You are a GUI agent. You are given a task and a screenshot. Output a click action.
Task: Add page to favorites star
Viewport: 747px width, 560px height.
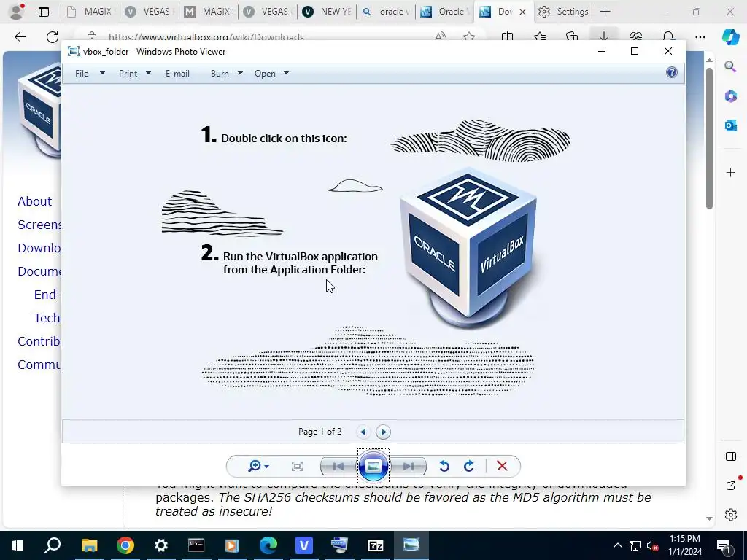[469, 36]
